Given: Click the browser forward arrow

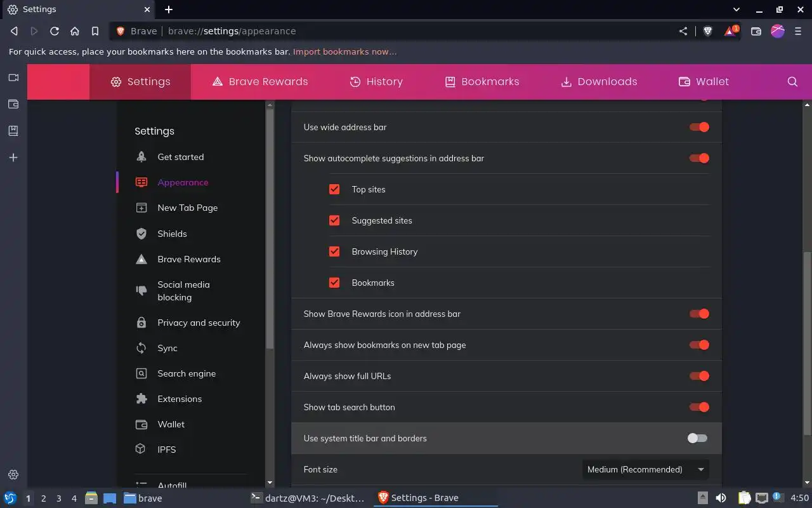Looking at the screenshot, I should [x=34, y=31].
